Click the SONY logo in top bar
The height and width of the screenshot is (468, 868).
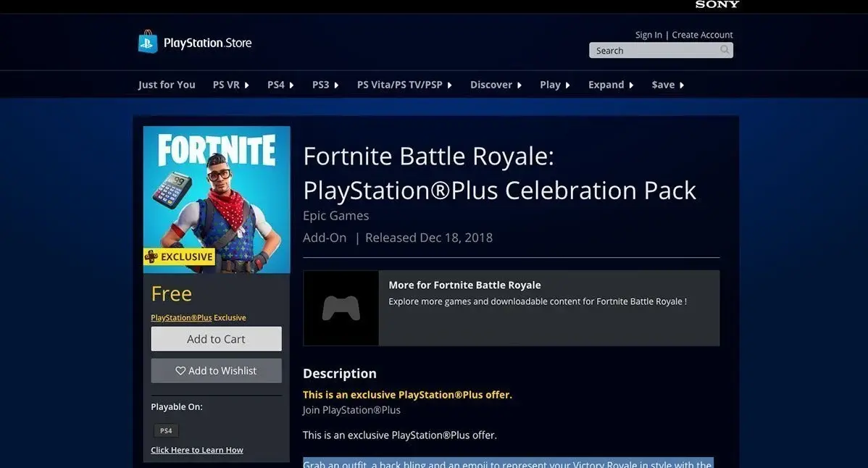[x=717, y=4]
